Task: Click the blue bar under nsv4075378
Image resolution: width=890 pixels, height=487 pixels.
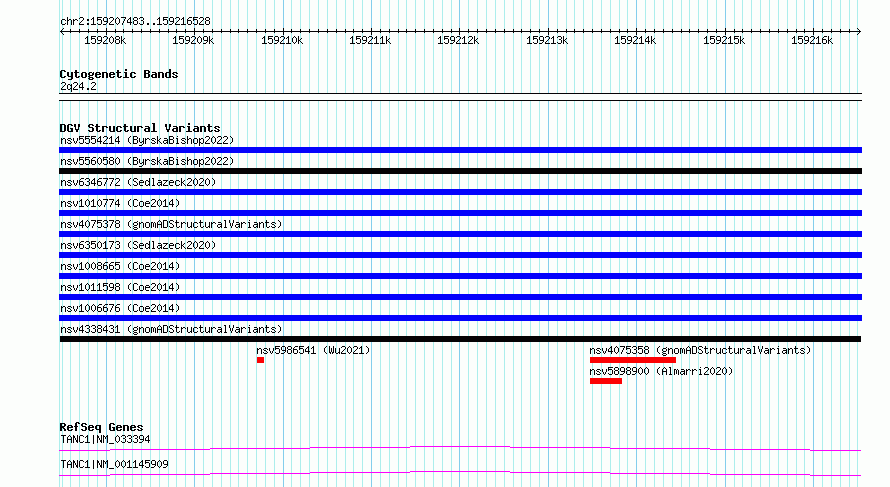Action: [460, 234]
